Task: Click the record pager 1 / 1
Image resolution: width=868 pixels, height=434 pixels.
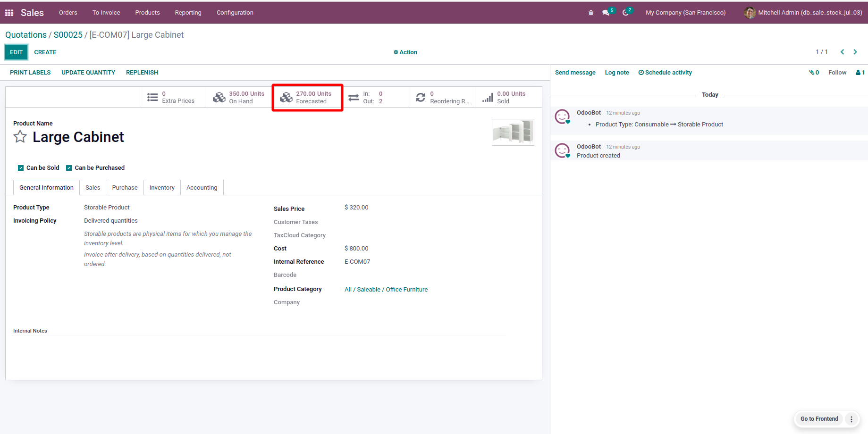Action: (822, 52)
